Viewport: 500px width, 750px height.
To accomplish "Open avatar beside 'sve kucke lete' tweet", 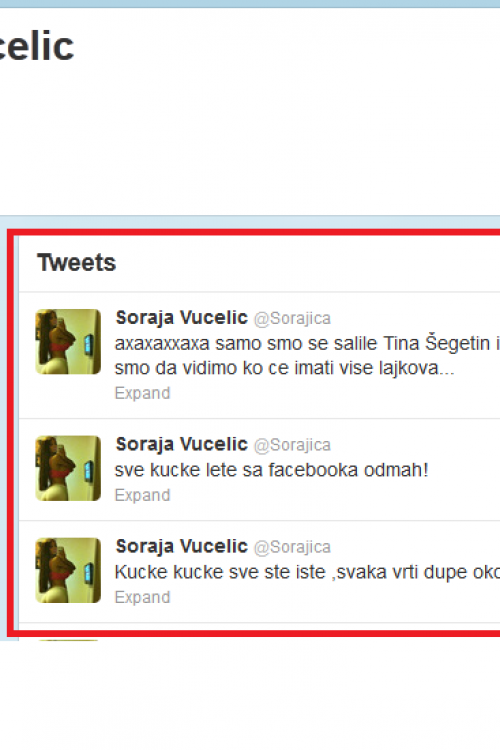I will 68,468.
